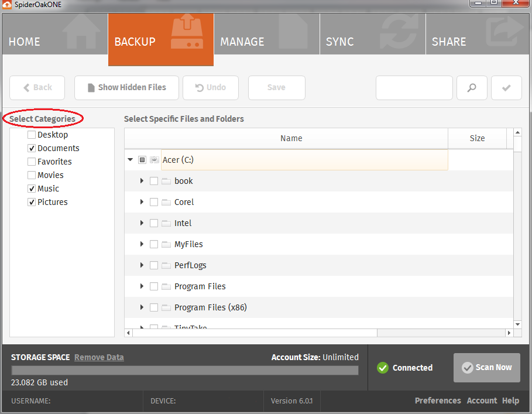The image size is (532, 414).
Task: Expand the Program Files folder
Action: [142, 286]
